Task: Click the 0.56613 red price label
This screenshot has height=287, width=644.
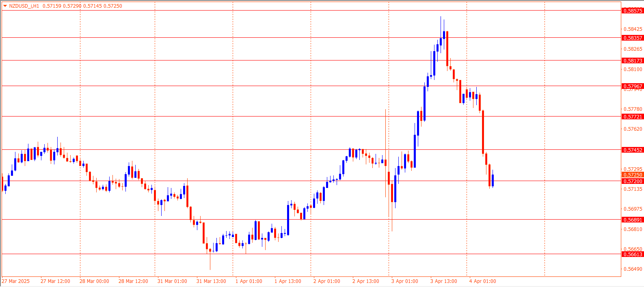Action: click(633, 255)
